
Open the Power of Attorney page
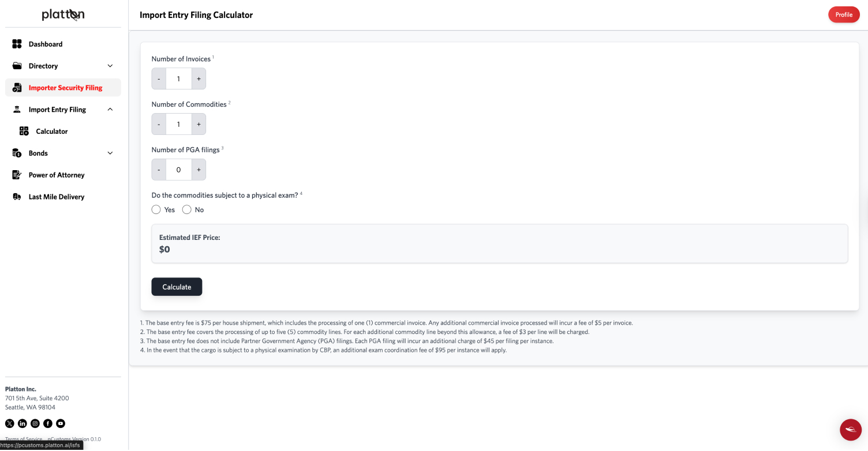click(x=57, y=175)
